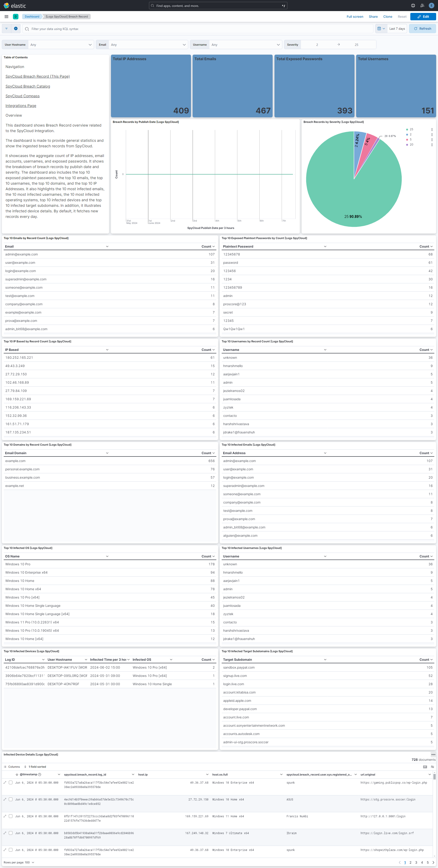The image size is (438, 868).
Task: Select Full screen in the top navigation
Action: point(355,17)
